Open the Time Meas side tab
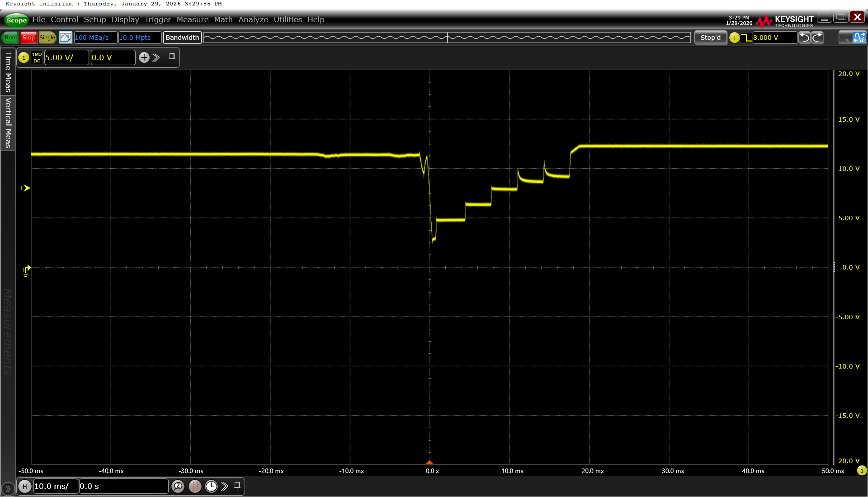Image resolution: width=868 pixels, height=497 pixels. [x=8, y=71]
